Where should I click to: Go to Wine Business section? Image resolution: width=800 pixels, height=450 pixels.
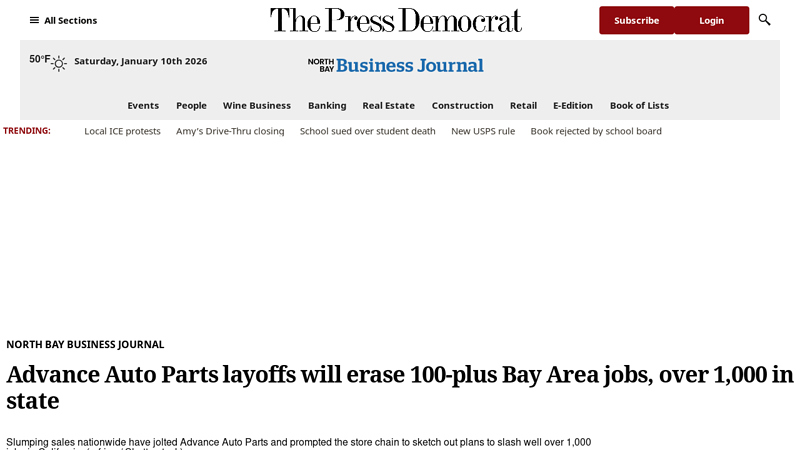pos(257,106)
